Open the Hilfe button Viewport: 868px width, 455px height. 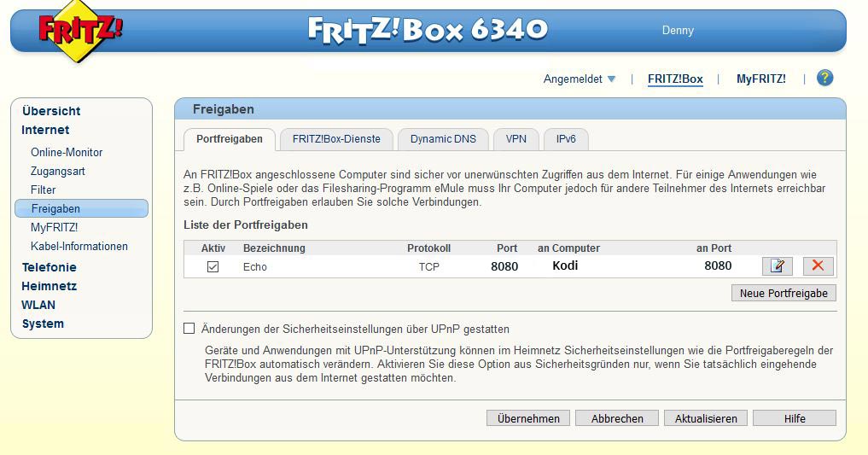[795, 418]
